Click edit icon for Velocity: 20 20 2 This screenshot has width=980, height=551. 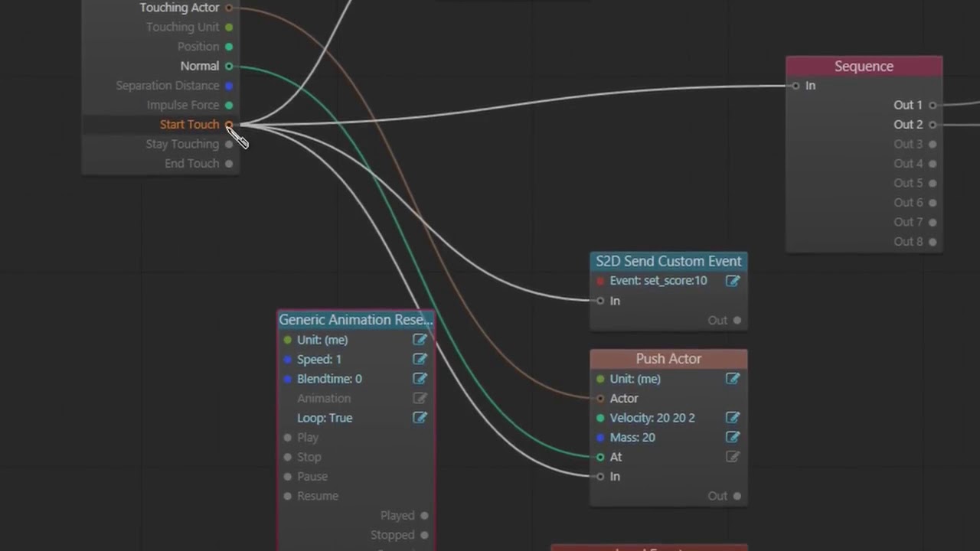coord(733,418)
